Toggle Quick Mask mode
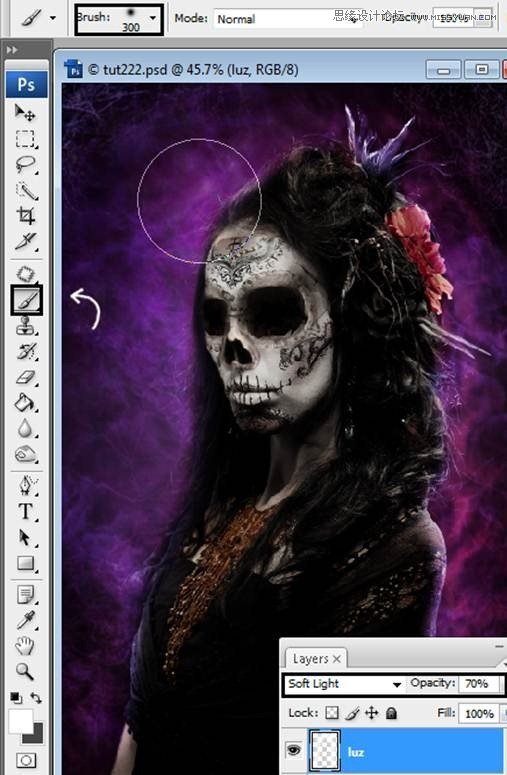Image resolution: width=507 pixels, height=775 pixels. point(26,760)
